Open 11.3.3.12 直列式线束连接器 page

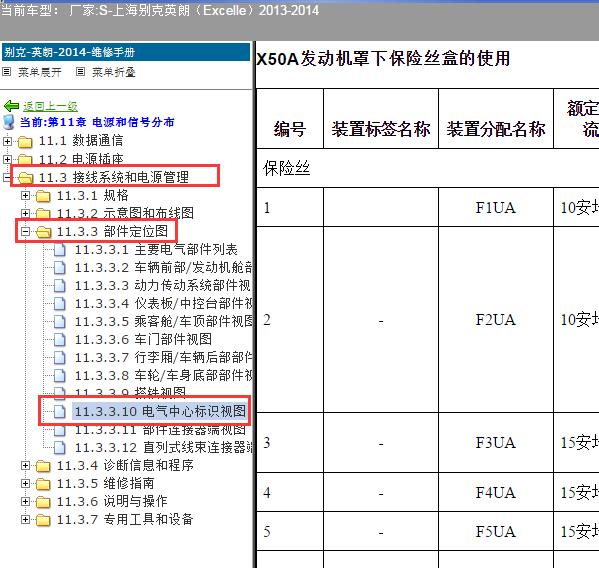164,447
